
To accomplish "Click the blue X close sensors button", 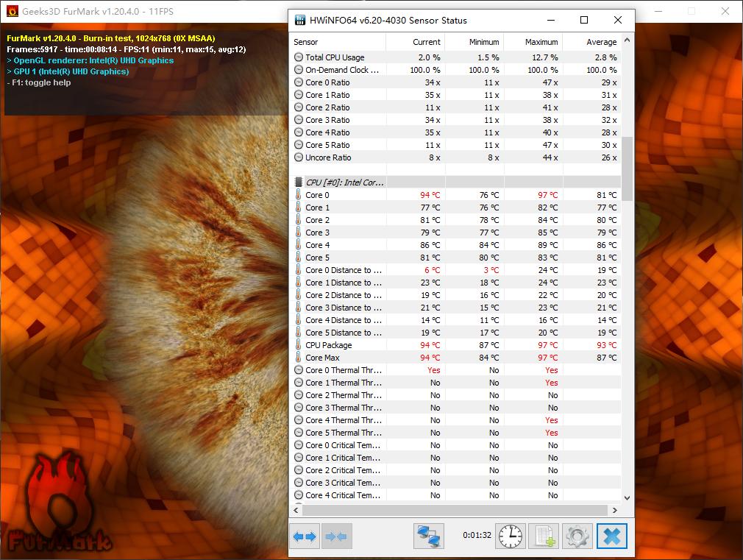I will tap(612, 536).
